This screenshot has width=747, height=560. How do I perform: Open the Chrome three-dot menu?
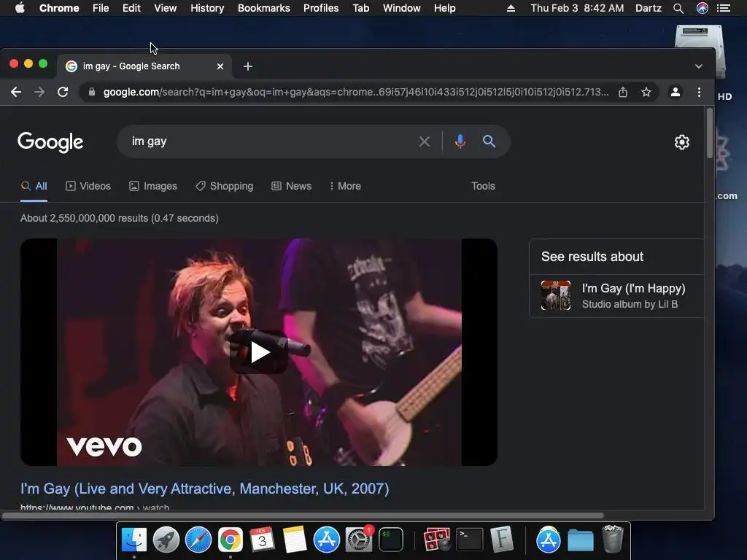(x=699, y=92)
